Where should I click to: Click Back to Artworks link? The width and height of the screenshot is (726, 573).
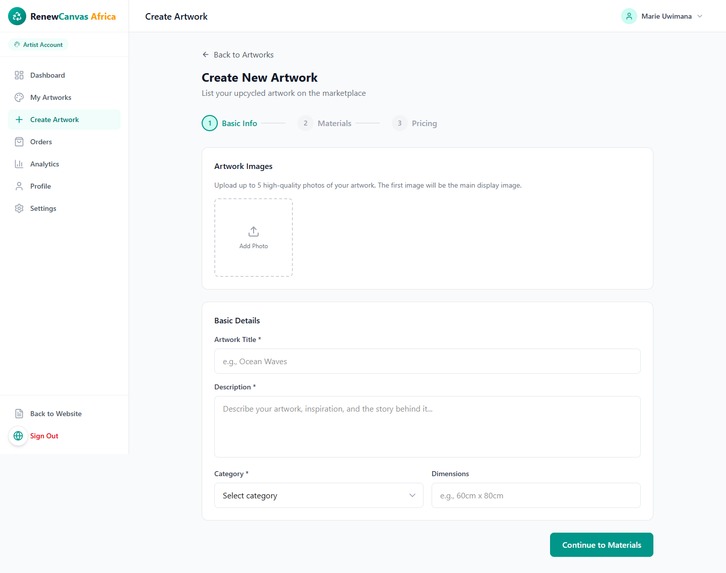tap(238, 55)
